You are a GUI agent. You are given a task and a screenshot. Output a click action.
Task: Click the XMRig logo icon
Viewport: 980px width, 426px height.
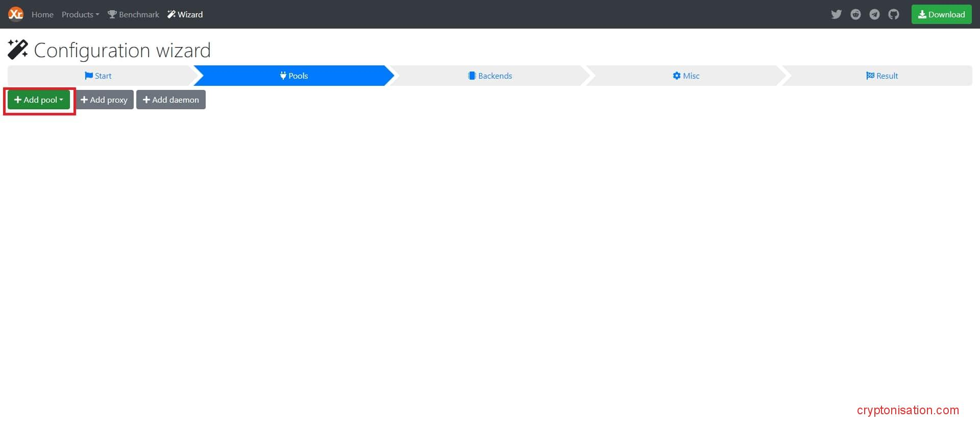(x=16, y=14)
